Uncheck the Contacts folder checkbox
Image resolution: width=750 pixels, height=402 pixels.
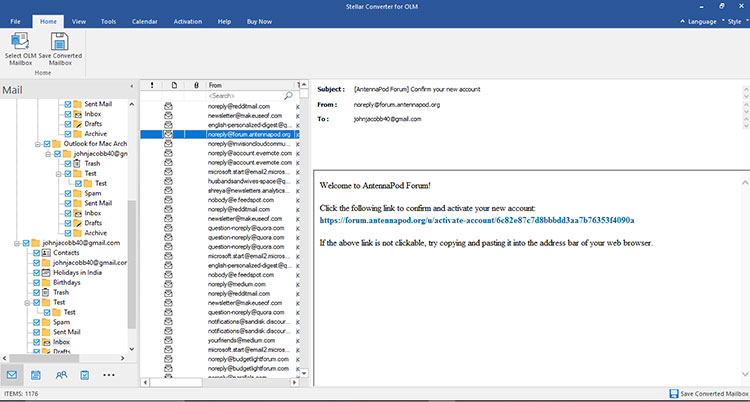click(36, 253)
